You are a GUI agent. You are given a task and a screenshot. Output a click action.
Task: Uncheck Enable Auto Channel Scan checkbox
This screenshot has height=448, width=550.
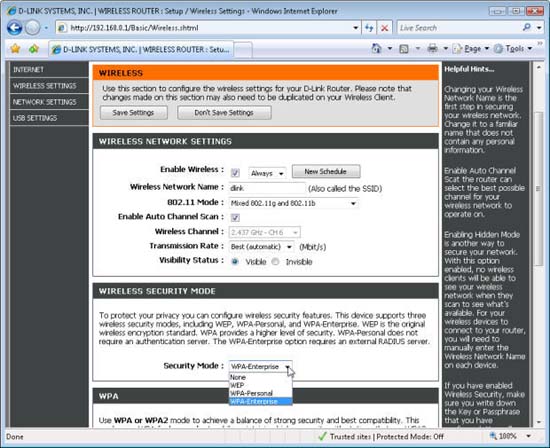click(235, 218)
